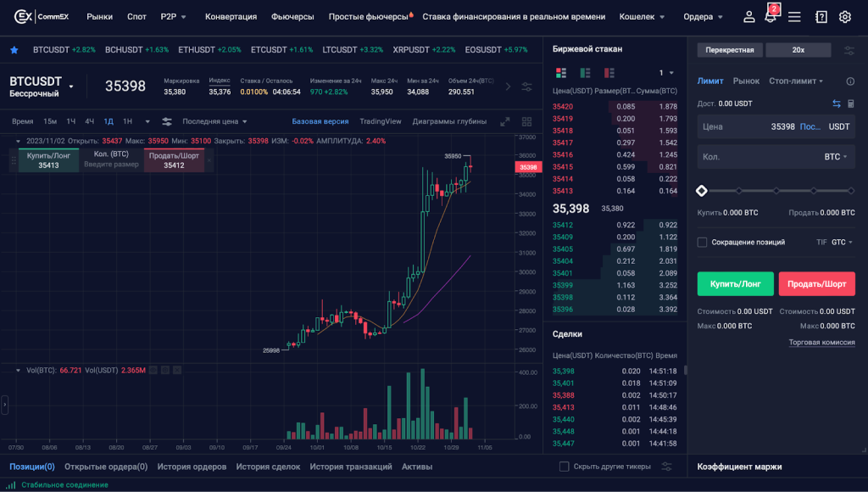Expand the chart to fullscreen
The image size is (868, 492).
(x=505, y=121)
